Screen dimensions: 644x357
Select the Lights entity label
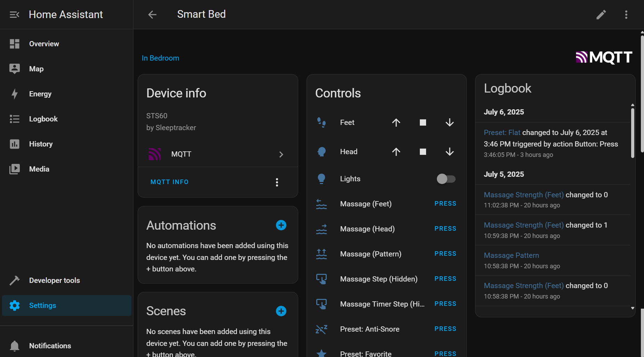(x=350, y=179)
